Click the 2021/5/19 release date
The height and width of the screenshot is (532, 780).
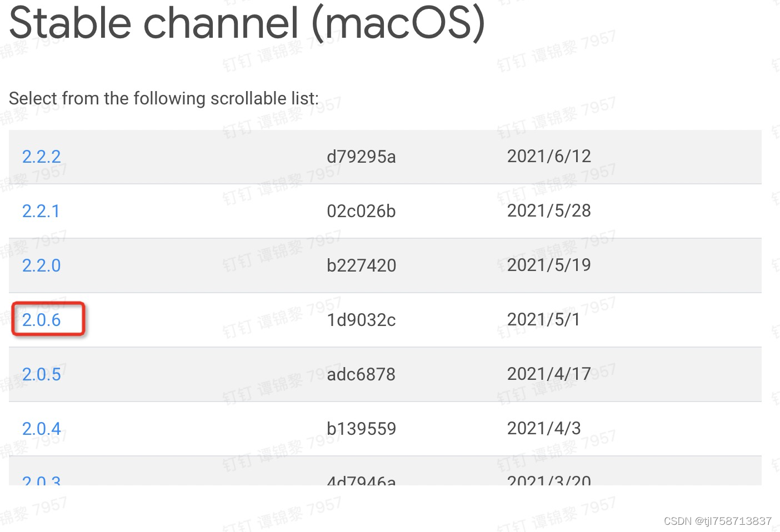pos(549,265)
